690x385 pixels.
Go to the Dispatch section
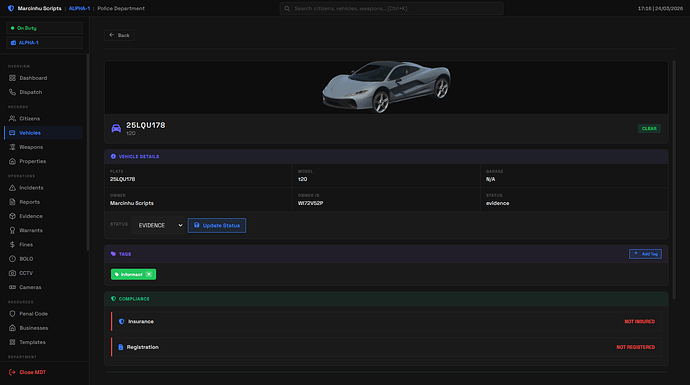pos(44,92)
